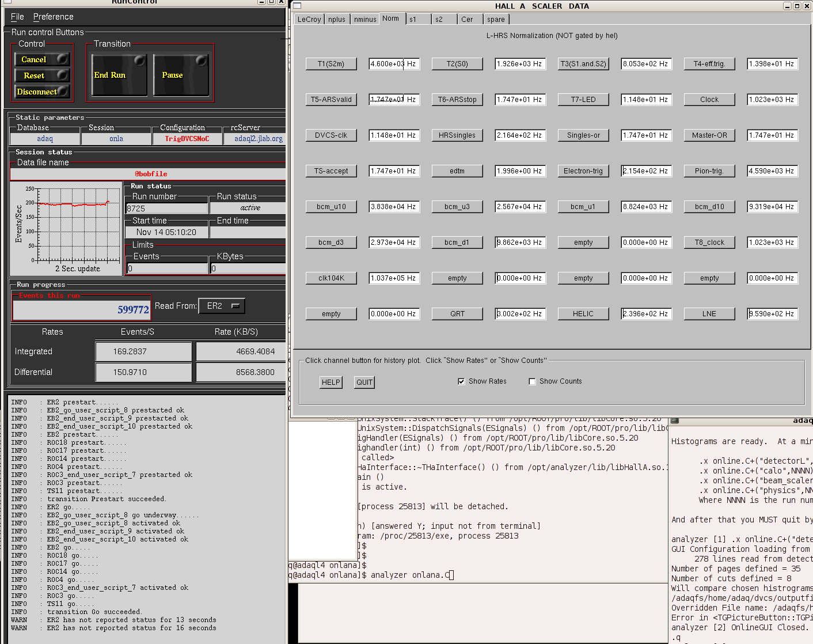Open the scaler HELP button
This screenshot has height=644, width=813.
tap(330, 382)
